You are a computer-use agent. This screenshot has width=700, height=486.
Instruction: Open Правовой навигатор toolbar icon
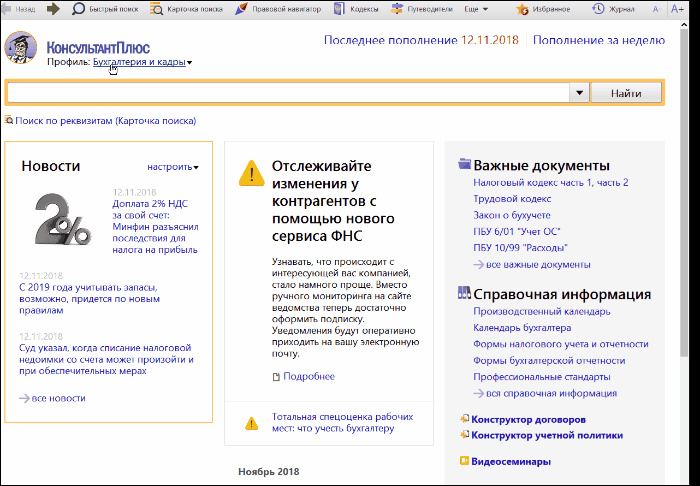(x=241, y=8)
